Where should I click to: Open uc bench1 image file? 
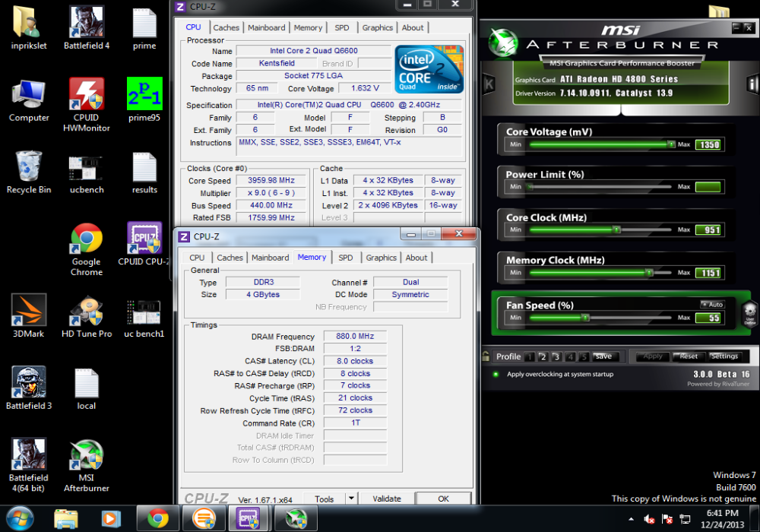click(x=144, y=316)
